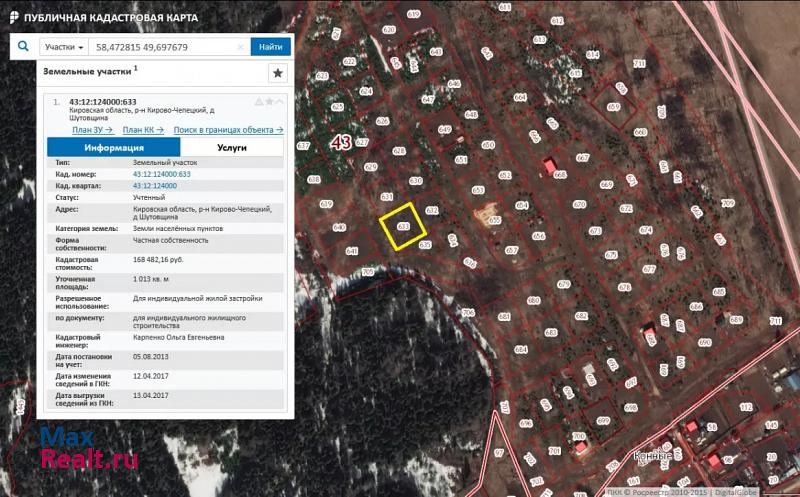Click the red building on parcel 668
This screenshot has height=497, width=800.
tap(549, 166)
